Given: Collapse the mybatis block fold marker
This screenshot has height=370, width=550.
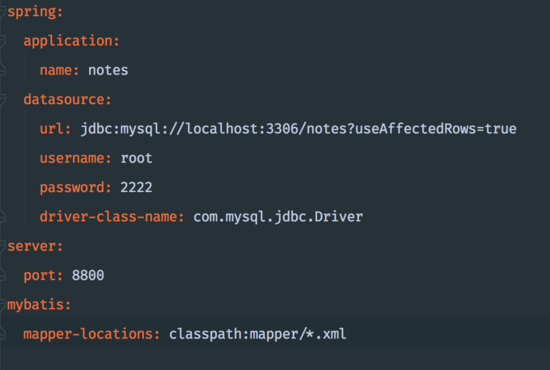Looking at the screenshot, I should (2, 304).
